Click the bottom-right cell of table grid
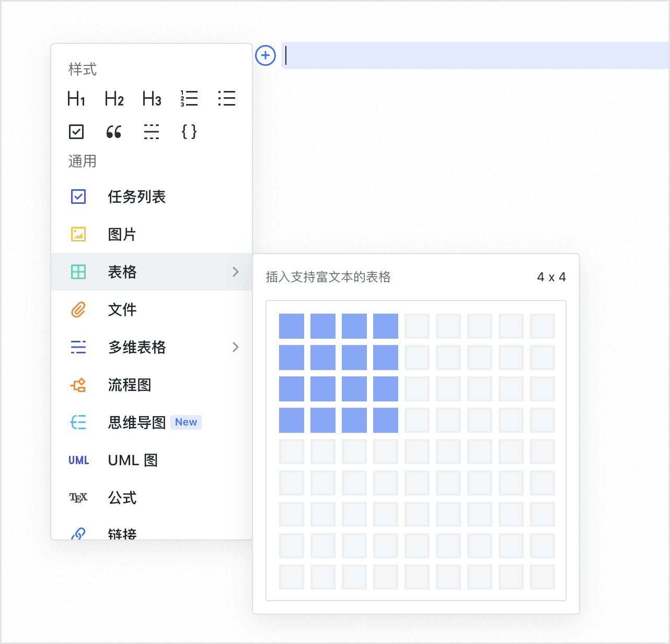670x644 pixels. pyautogui.click(x=542, y=577)
